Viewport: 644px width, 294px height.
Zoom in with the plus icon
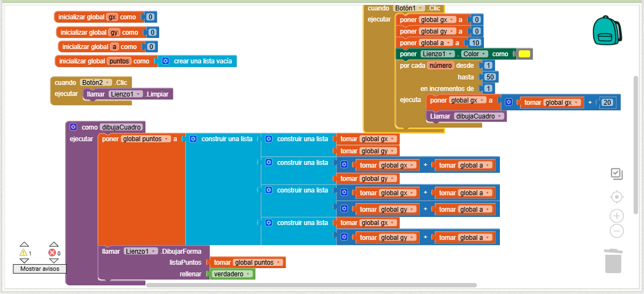click(x=617, y=216)
